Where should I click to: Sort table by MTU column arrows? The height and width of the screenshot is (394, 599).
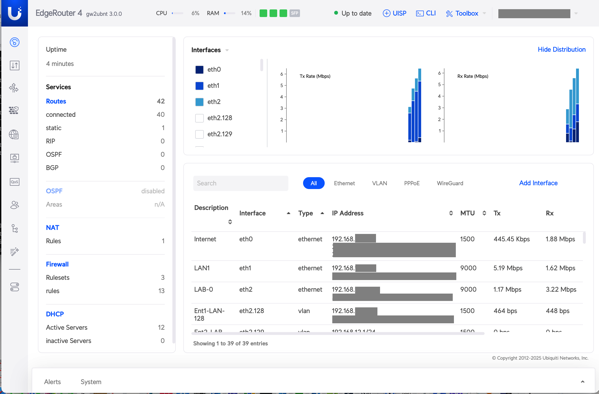tap(484, 213)
